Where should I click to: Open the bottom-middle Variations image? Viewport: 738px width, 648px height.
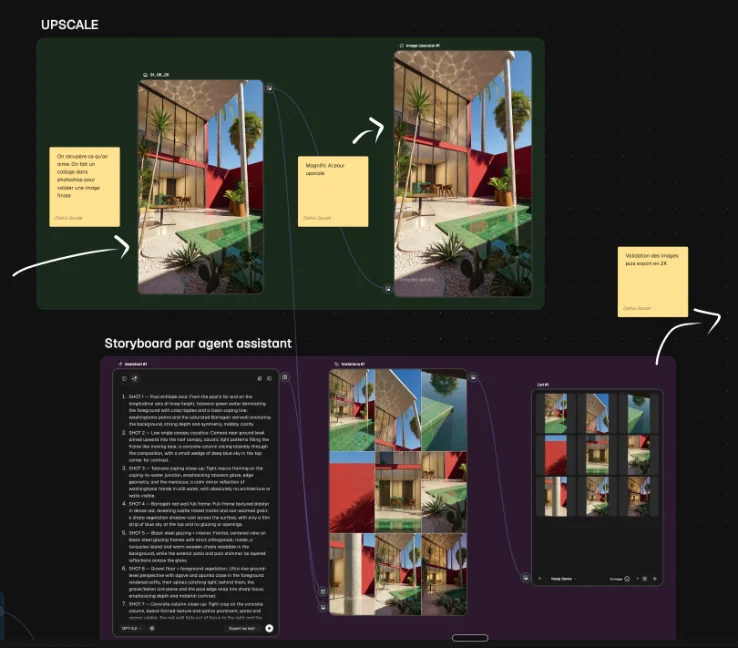398,574
